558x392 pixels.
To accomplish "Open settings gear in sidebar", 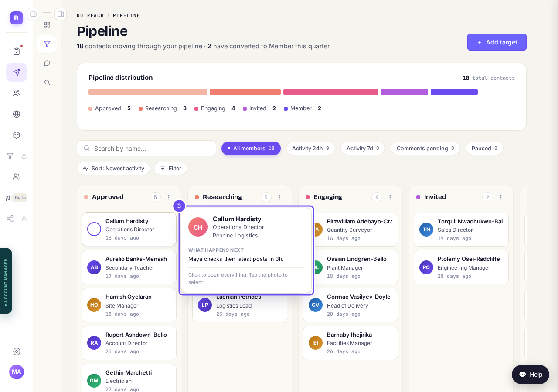I will click(x=17, y=351).
